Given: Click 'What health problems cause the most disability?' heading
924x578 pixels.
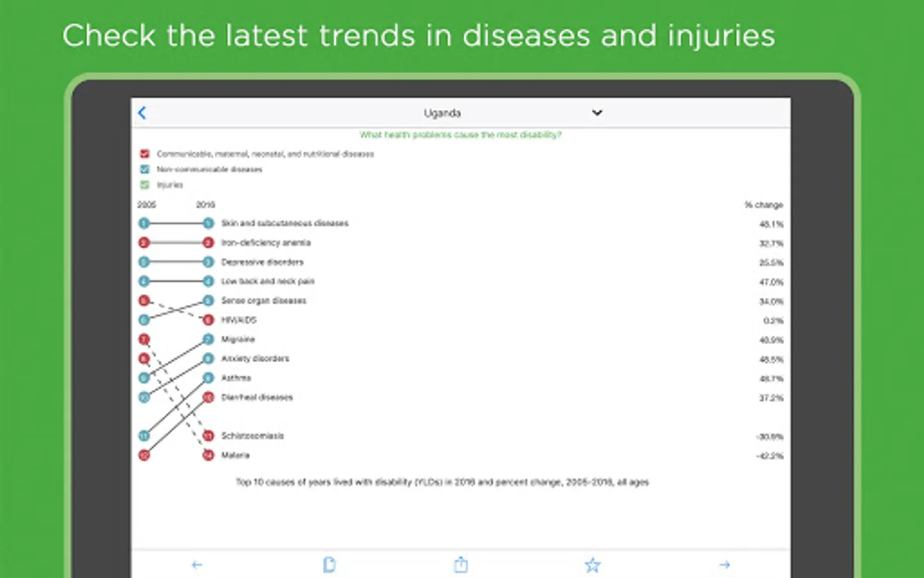Looking at the screenshot, I should 460,134.
